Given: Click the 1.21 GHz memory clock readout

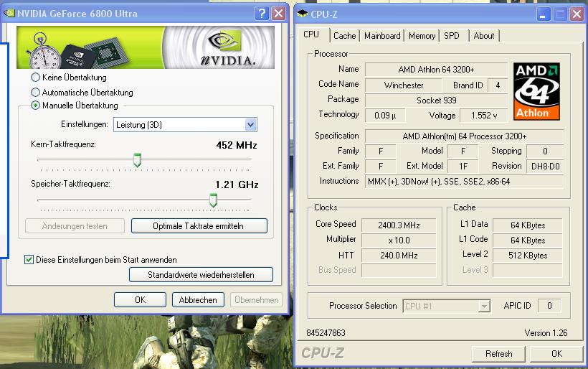Looking at the screenshot, I should [237, 184].
